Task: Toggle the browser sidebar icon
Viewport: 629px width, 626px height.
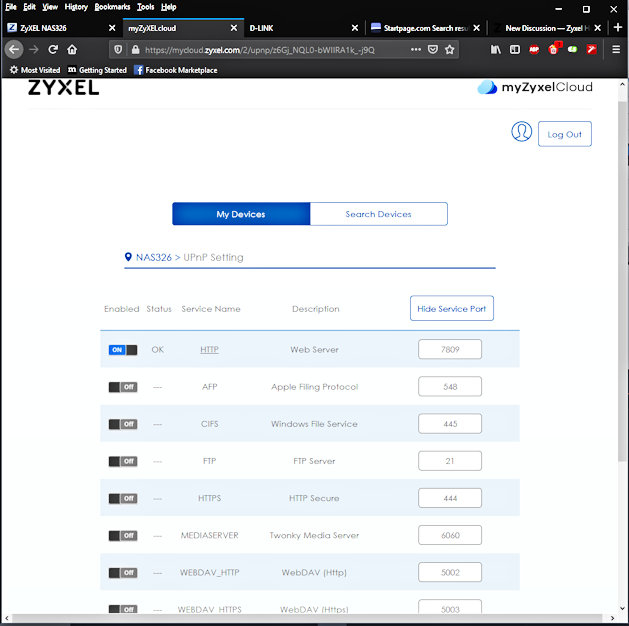Action: pos(515,49)
